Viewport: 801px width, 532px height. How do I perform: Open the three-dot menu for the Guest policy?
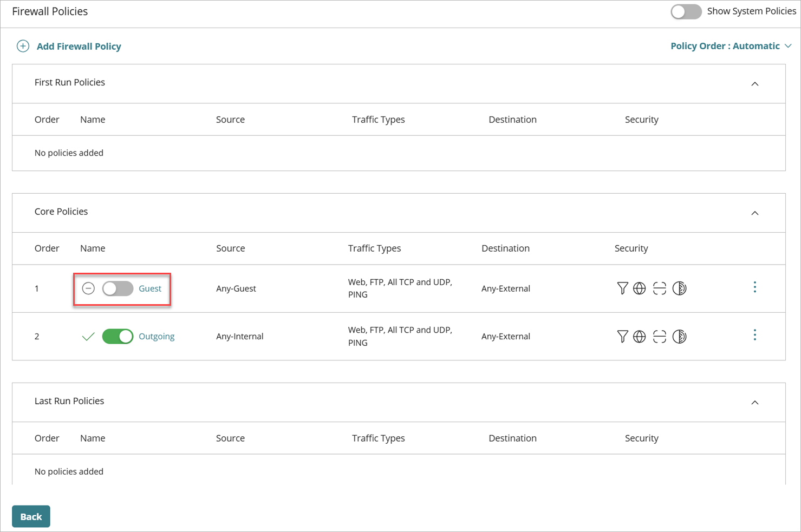755,287
